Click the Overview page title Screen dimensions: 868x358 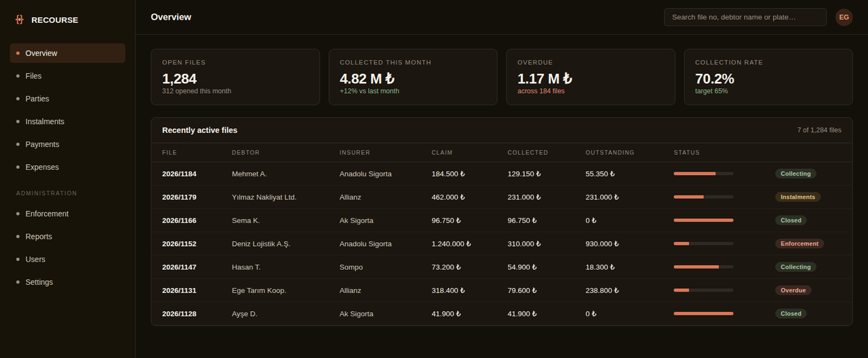tap(171, 17)
